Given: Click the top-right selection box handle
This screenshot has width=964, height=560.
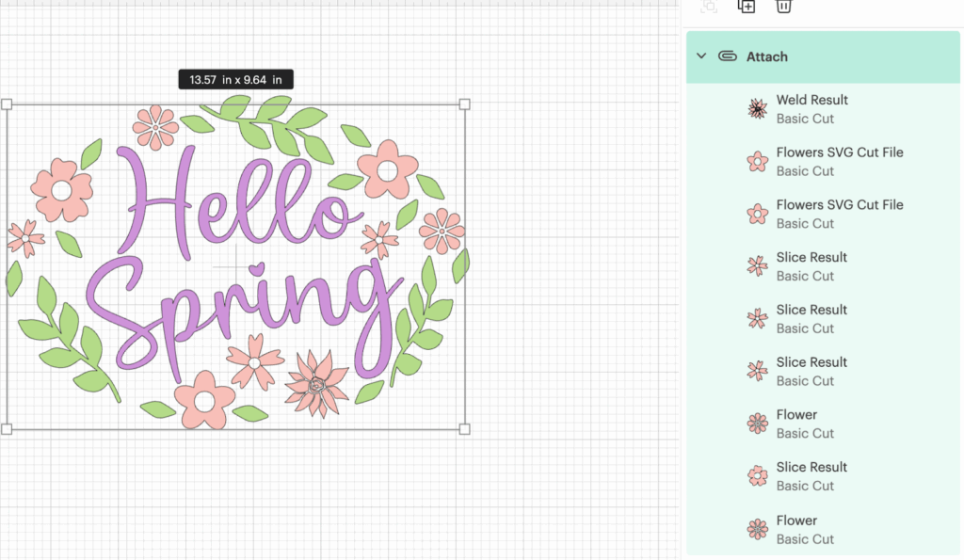Looking at the screenshot, I should point(464,104).
